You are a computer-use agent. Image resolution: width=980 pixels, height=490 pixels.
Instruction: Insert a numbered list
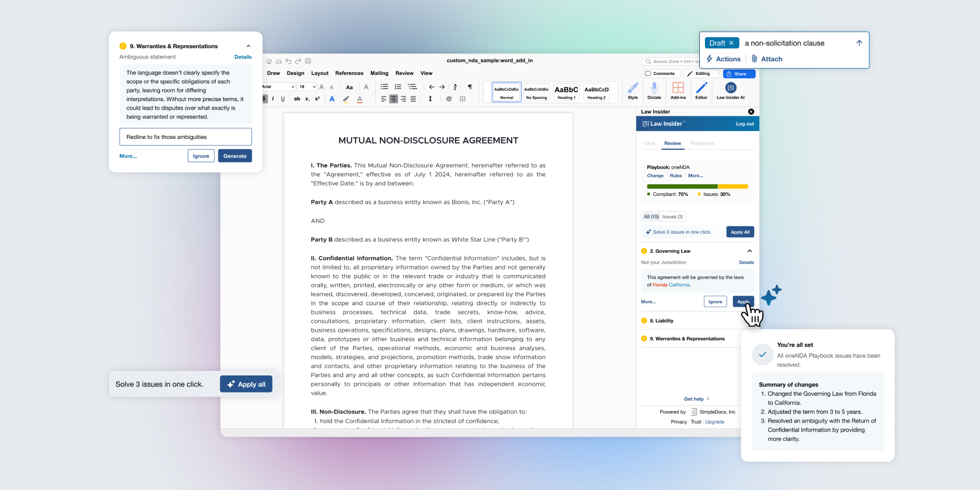click(x=398, y=87)
